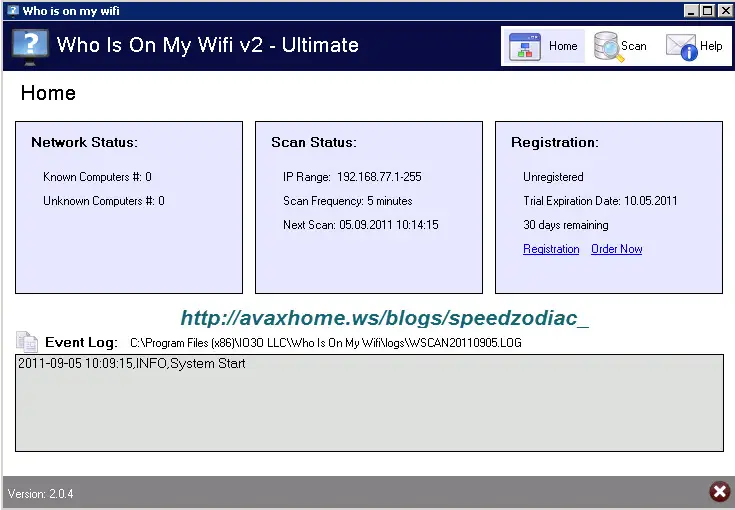Open the Registration link
Viewport: 735px width, 510px height.
click(551, 249)
